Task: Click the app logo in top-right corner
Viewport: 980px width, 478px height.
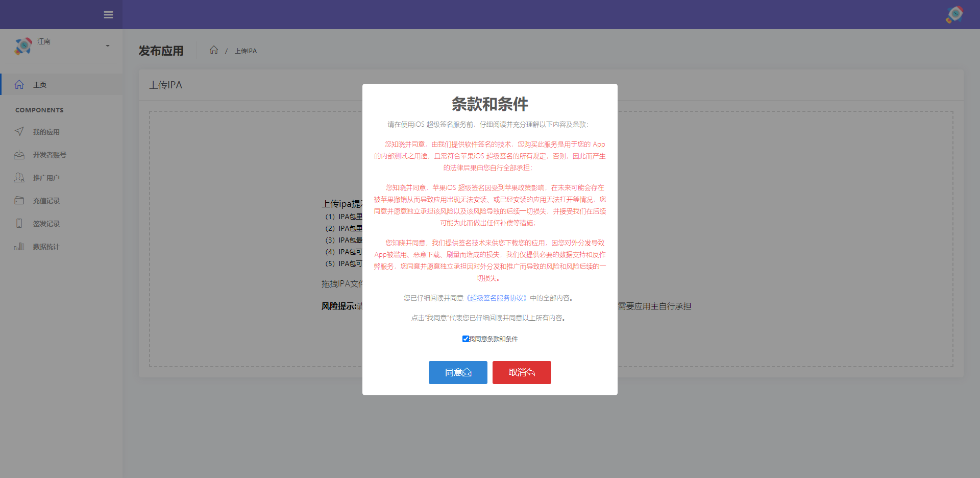Action: pyautogui.click(x=954, y=14)
